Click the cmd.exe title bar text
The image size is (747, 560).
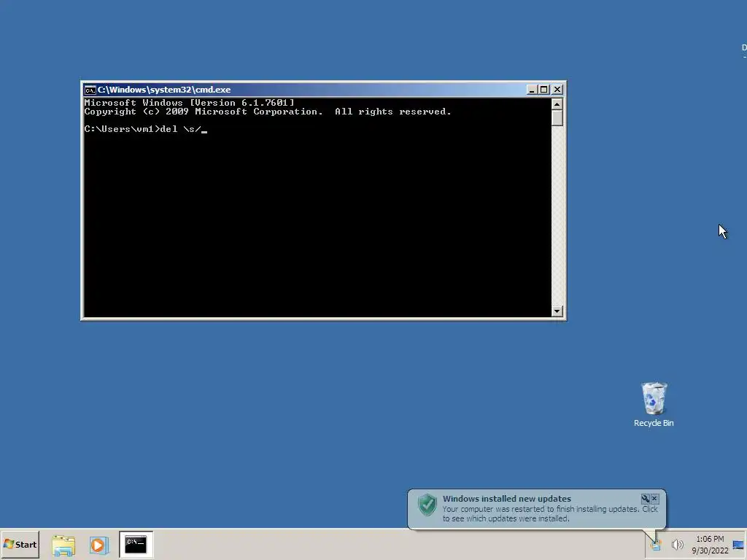164,90
